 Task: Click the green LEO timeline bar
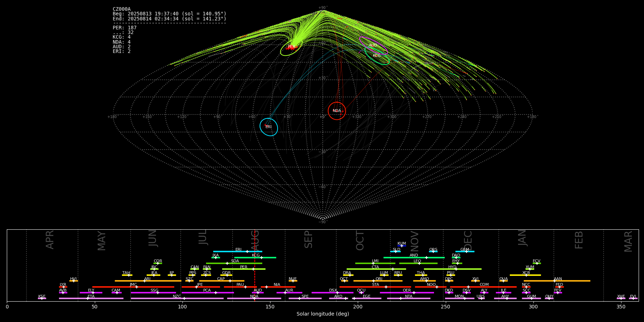[x=418, y=263]
